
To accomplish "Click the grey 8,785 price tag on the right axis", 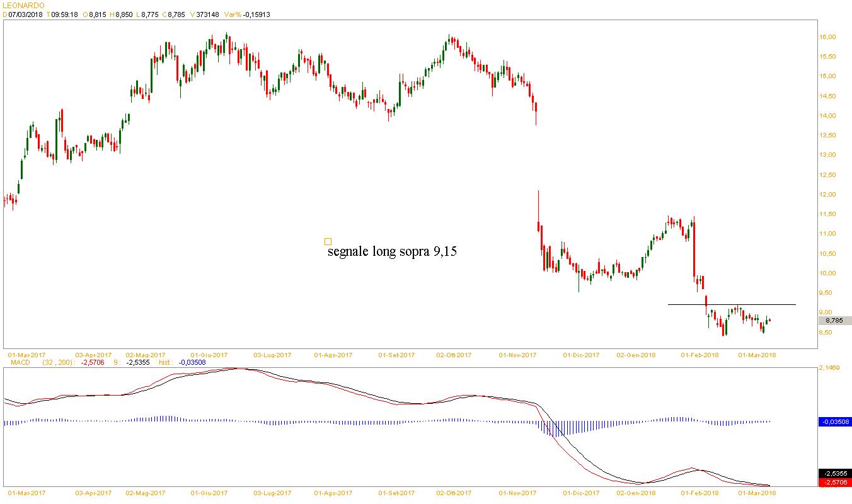I will (834, 321).
